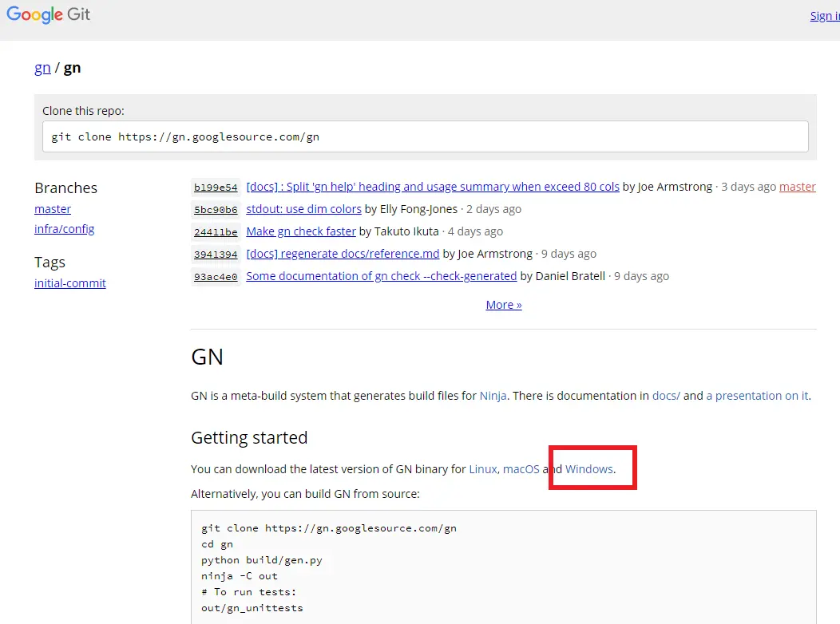Click the '# To run tests:' comment line
840x624 pixels.
click(249, 592)
